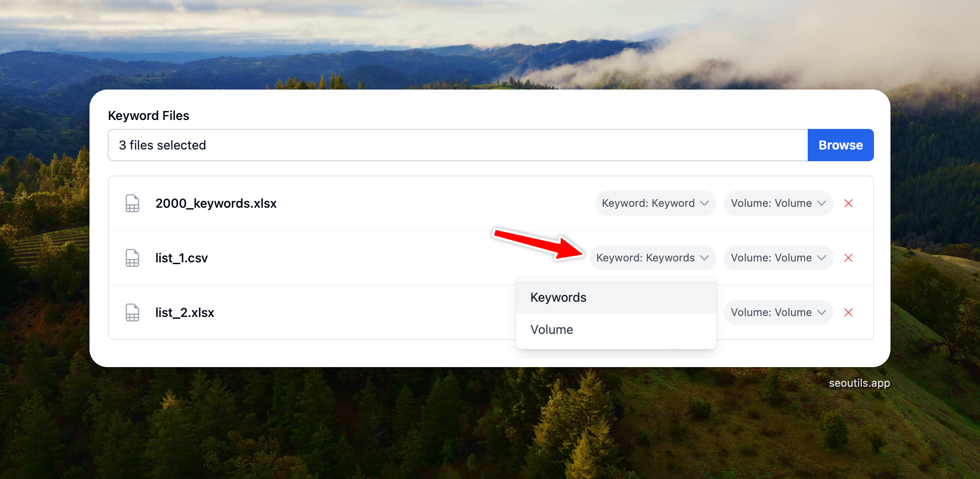Open Volume dropdown in list_1.csv row

coord(778,258)
